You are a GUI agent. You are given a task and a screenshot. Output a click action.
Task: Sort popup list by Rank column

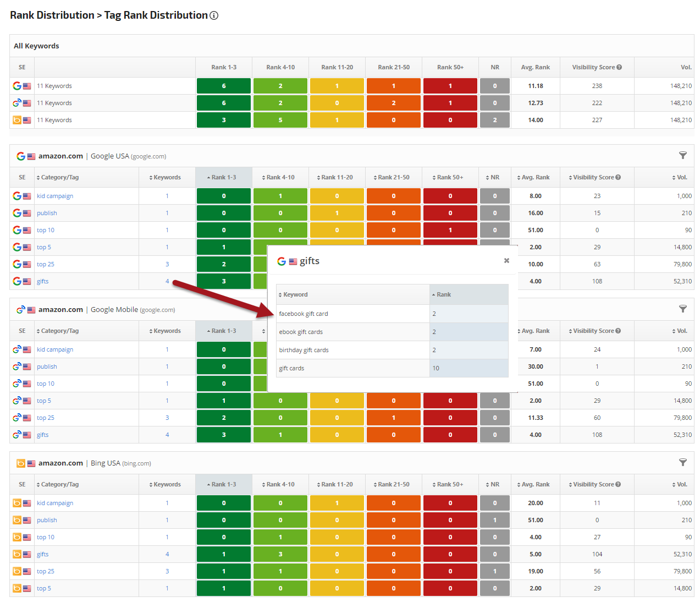[x=442, y=294]
